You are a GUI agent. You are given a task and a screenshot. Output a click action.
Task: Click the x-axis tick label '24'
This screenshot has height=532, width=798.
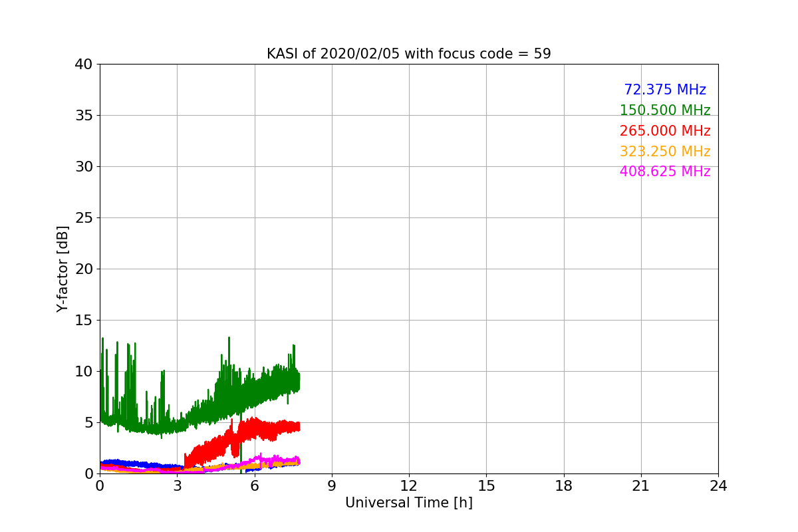pyautogui.click(x=718, y=486)
